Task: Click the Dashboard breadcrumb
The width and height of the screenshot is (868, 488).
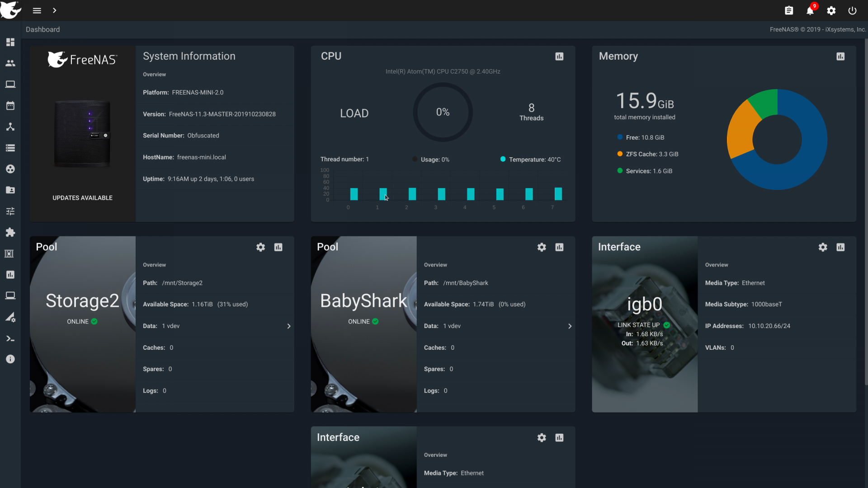Action: tap(42, 29)
